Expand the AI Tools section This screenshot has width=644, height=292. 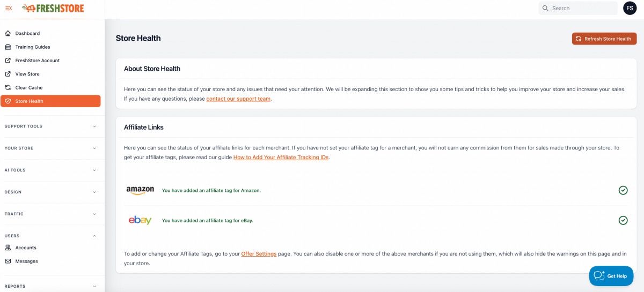50,170
